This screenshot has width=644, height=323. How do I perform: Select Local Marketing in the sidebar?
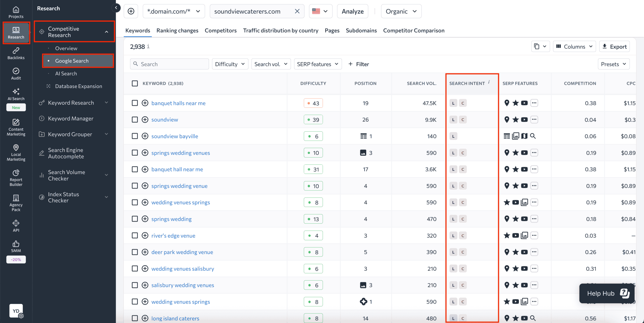(x=16, y=152)
